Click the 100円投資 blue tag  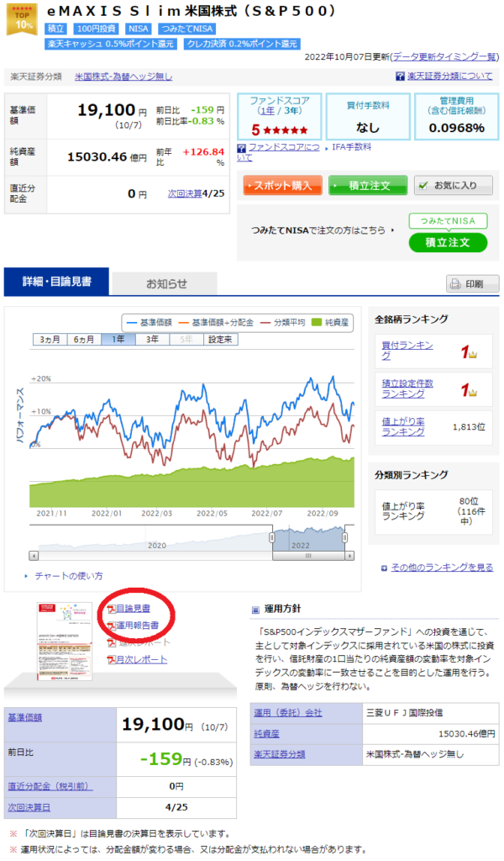(x=96, y=29)
